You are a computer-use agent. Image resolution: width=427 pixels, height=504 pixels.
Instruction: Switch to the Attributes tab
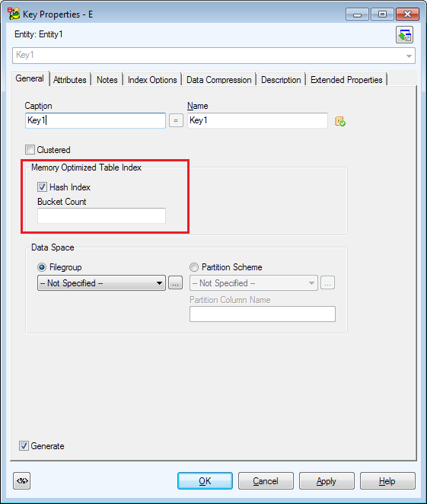[70, 80]
